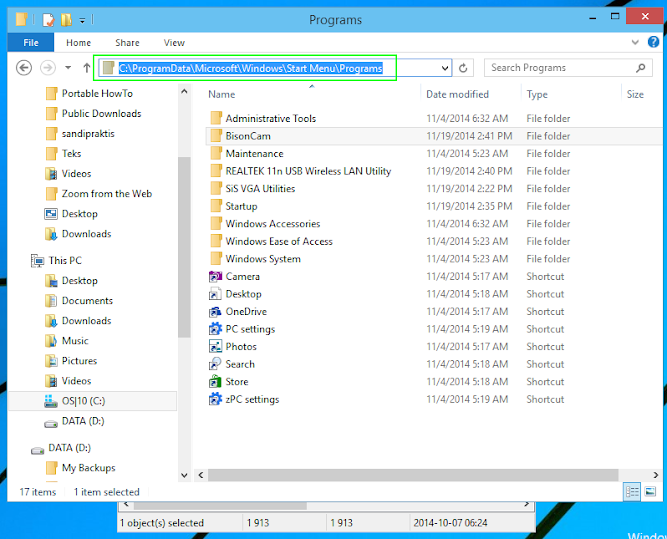Open the recent locations dropdown arrow
Viewport: 667px width, 539px height.
click(x=68, y=68)
